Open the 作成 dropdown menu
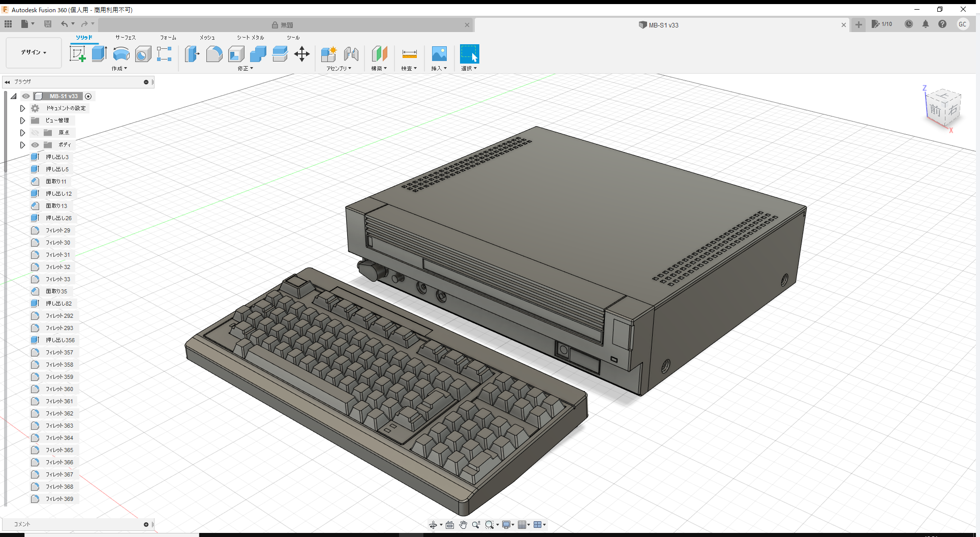This screenshot has width=980, height=537. click(119, 69)
